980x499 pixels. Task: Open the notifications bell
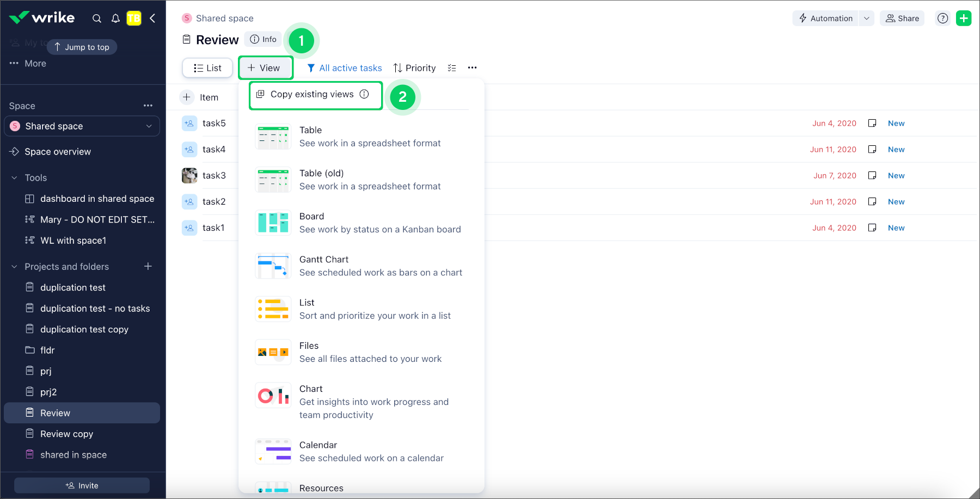tap(115, 19)
